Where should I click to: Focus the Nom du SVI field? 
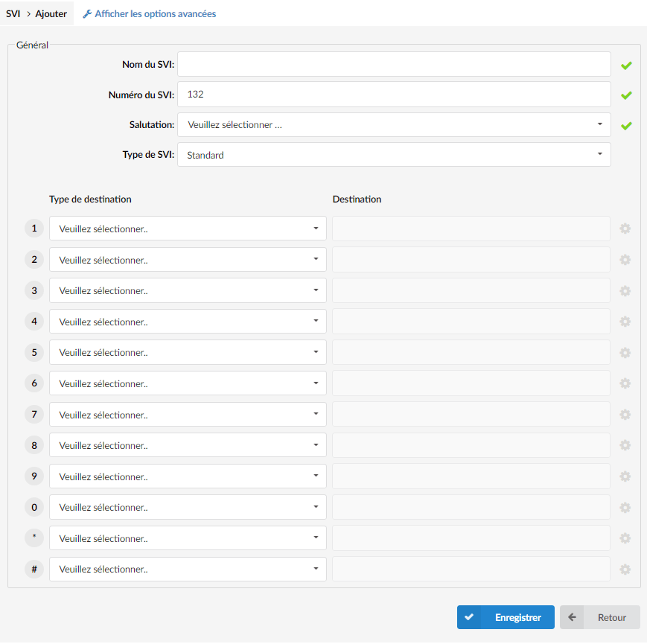394,64
